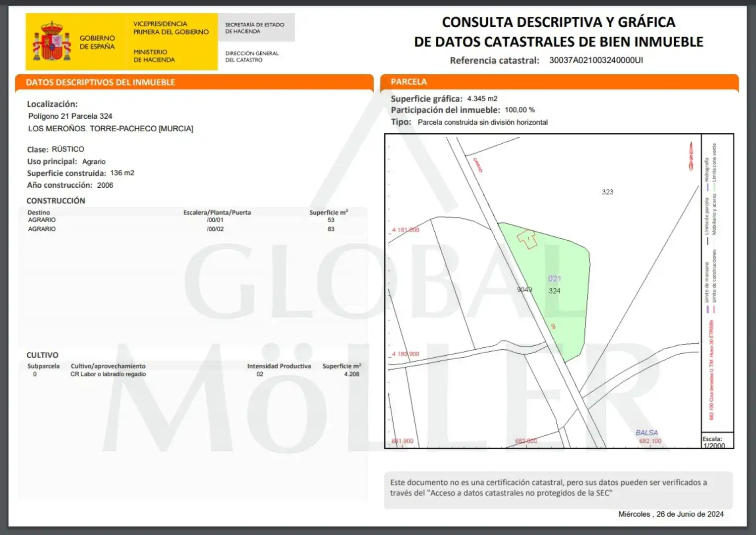Click the 'Uso principal:' label
756x535 pixels.
point(52,161)
